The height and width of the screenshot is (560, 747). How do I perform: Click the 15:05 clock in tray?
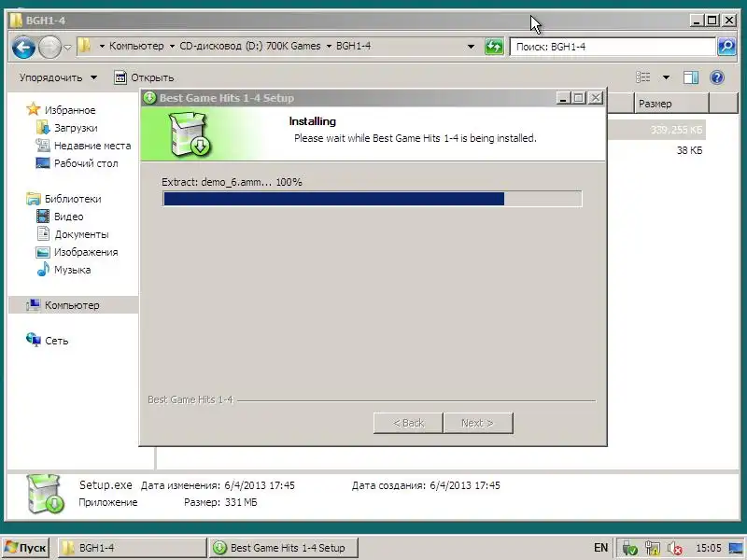tap(709, 548)
